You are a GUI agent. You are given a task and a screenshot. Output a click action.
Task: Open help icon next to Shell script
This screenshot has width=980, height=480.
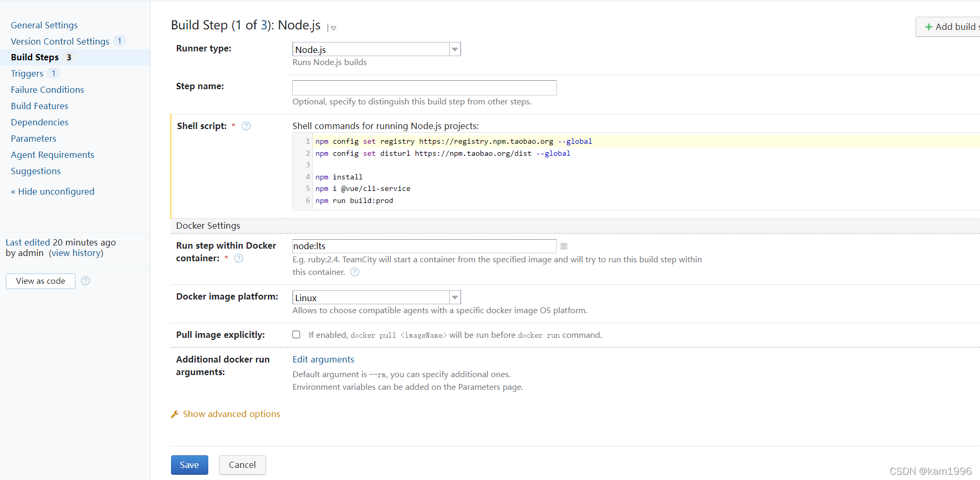(246, 126)
